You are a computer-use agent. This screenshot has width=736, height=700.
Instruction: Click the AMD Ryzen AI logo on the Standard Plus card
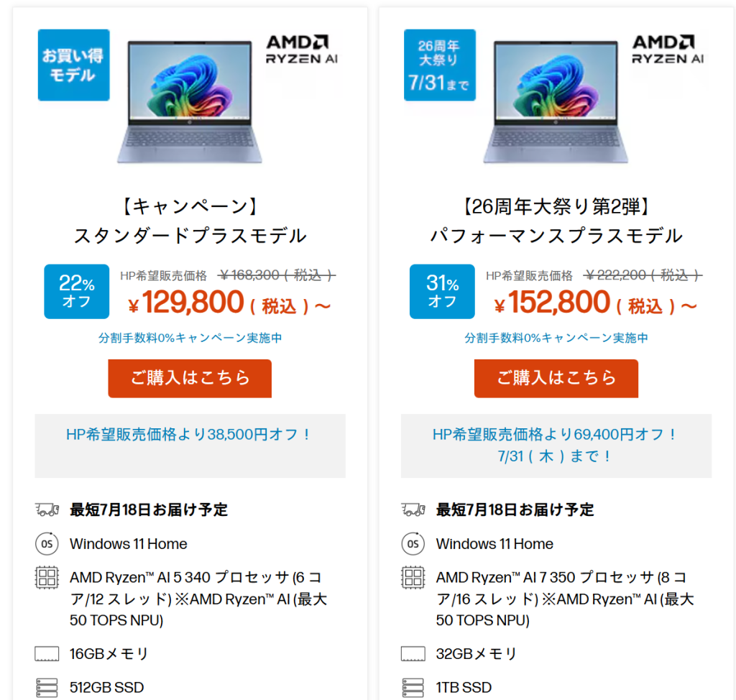coord(301,50)
